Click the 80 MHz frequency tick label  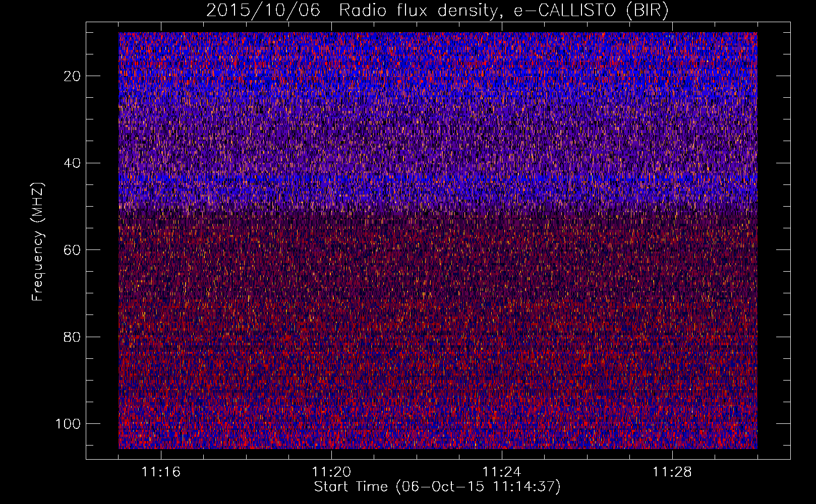pos(73,337)
